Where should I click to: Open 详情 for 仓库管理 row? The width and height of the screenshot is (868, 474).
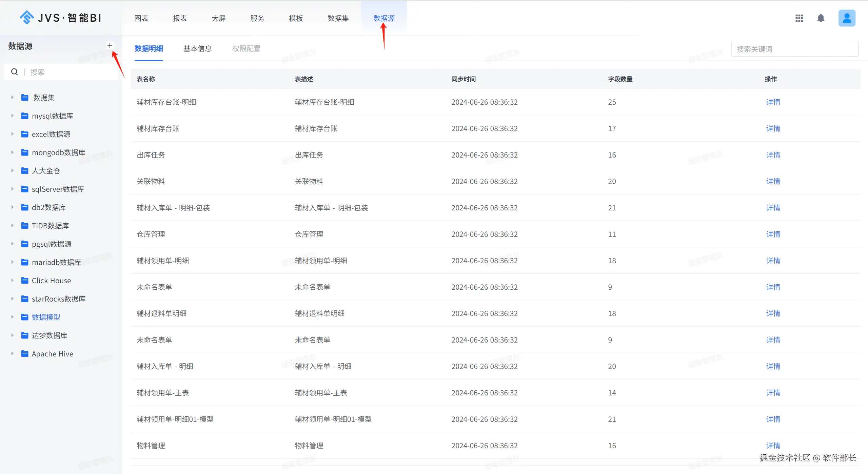pyautogui.click(x=773, y=234)
